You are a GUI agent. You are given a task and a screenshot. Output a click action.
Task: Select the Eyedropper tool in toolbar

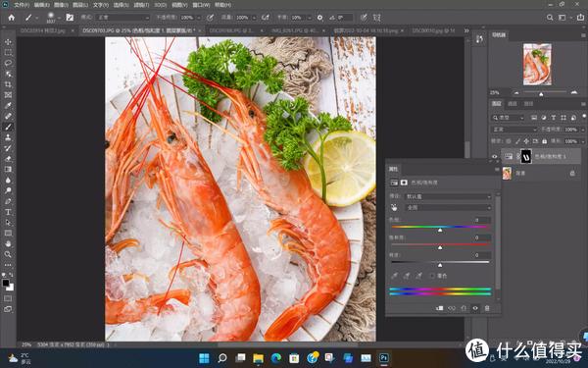coord(8,106)
